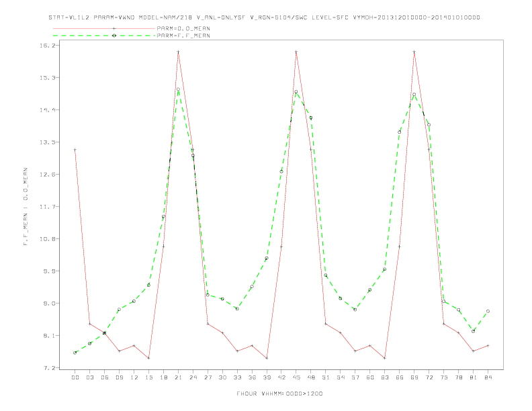Click the 75 x-axis hour label

[444, 377]
